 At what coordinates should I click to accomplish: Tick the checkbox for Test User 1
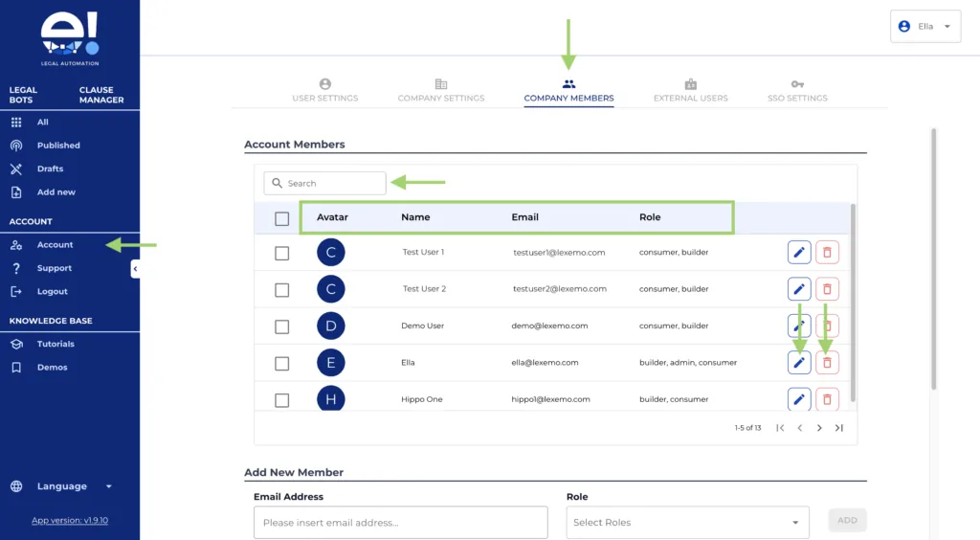(x=281, y=254)
